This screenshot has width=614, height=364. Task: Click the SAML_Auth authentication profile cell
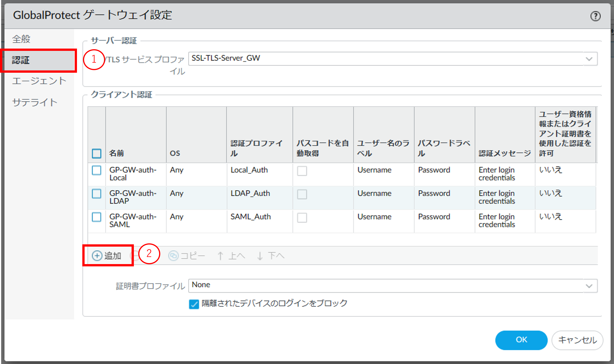coord(251,217)
